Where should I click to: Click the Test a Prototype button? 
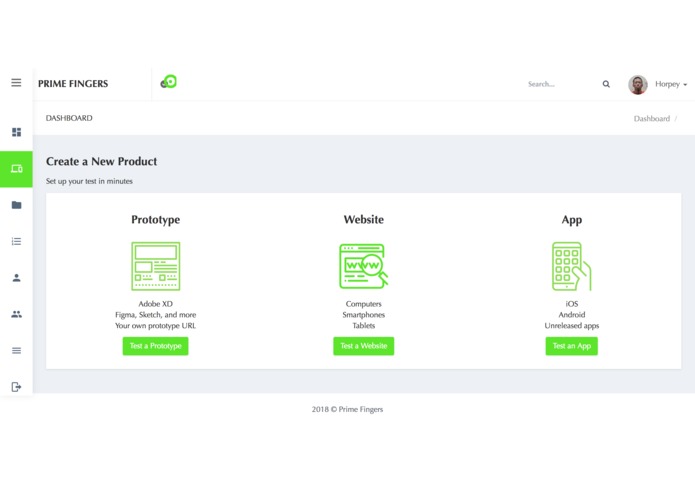(x=156, y=346)
